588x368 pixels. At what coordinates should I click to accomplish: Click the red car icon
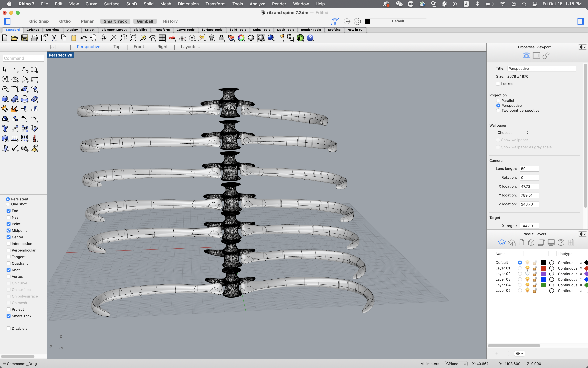tap(172, 38)
